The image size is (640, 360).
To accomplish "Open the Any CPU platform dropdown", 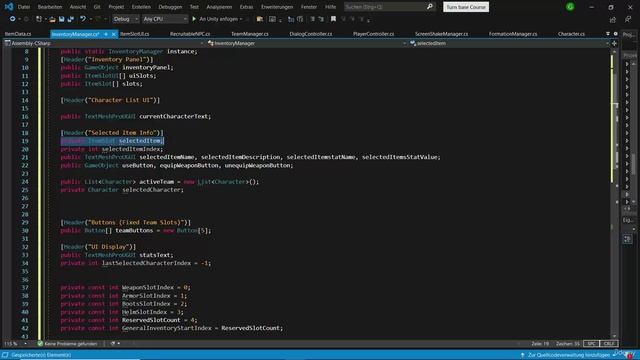I will pos(165,19).
